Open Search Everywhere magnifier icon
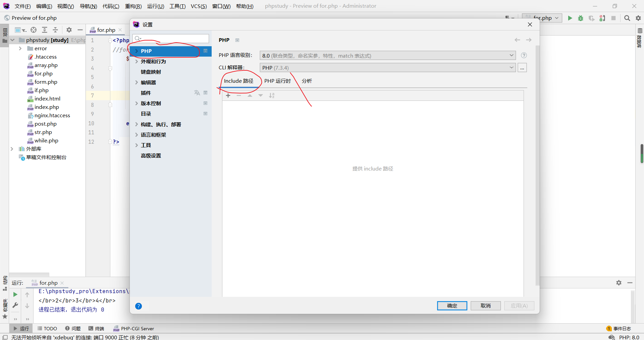Screen dimensions: 644x340 click(627, 18)
